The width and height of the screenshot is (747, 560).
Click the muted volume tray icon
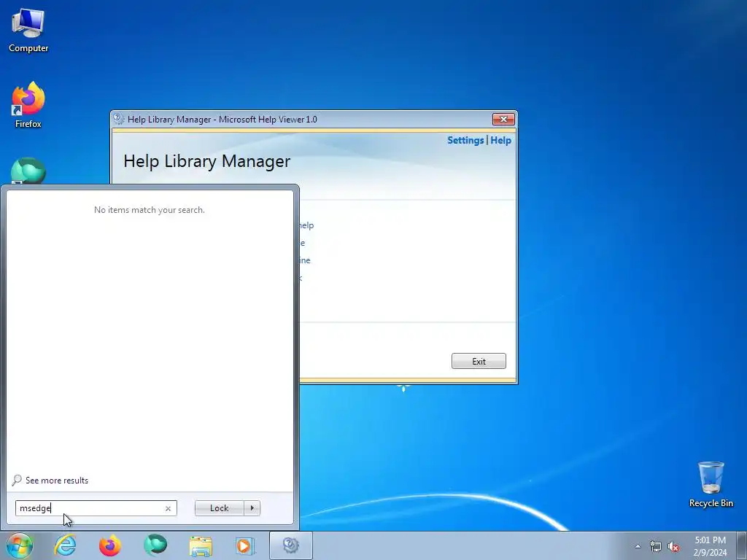point(673,546)
